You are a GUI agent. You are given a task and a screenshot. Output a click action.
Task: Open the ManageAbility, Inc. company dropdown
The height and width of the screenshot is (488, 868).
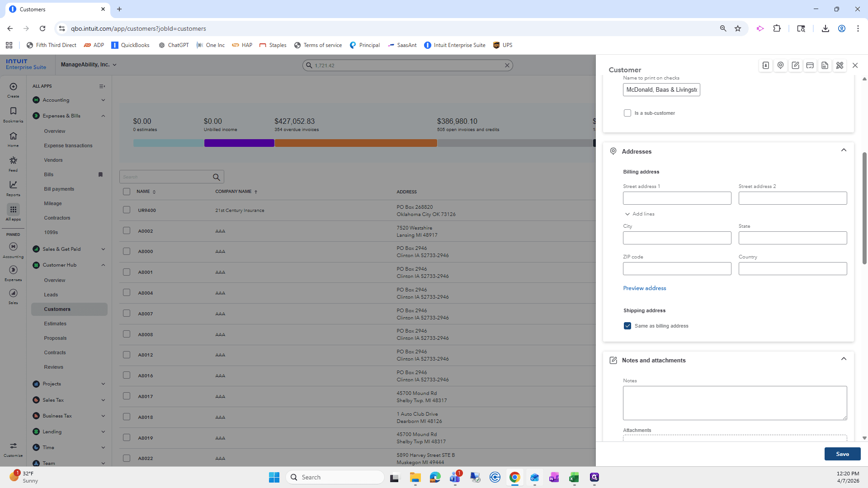(89, 65)
